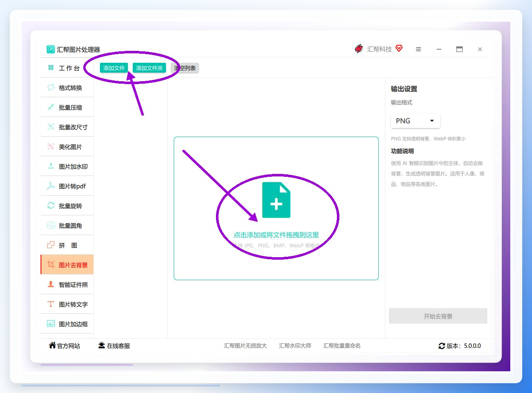Click the 版本: 5.0.0.0 text

[x=464, y=346]
